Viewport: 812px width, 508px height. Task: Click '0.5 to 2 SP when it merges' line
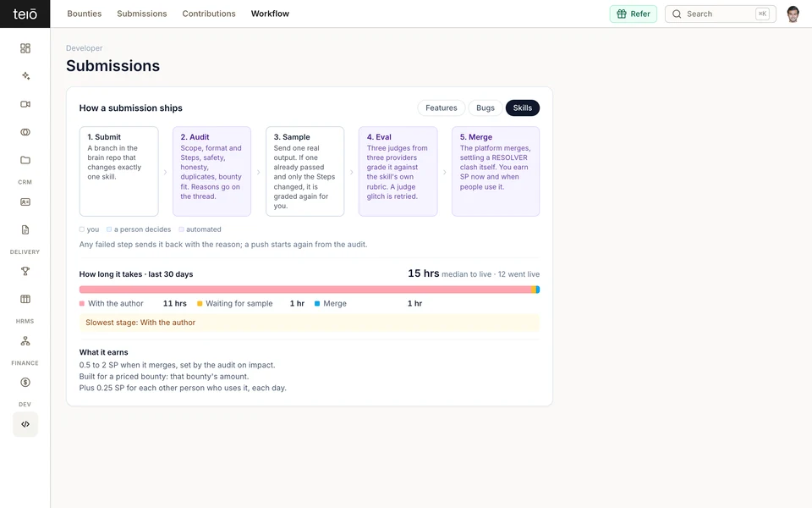pyautogui.click(x=177, y=365)
